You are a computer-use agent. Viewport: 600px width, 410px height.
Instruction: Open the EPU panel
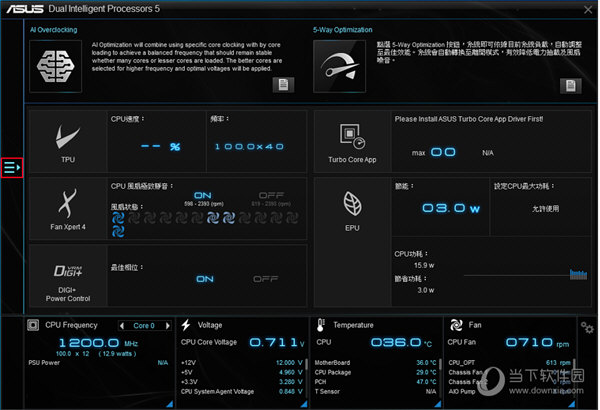(352, 242)
